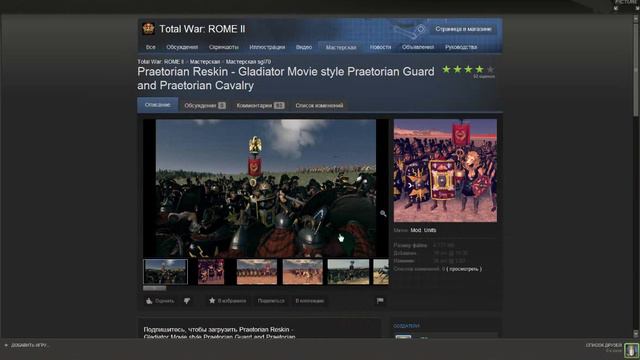Open the Новости tab
This screenshot has height=360, width=640.
(x=380, y=47)
